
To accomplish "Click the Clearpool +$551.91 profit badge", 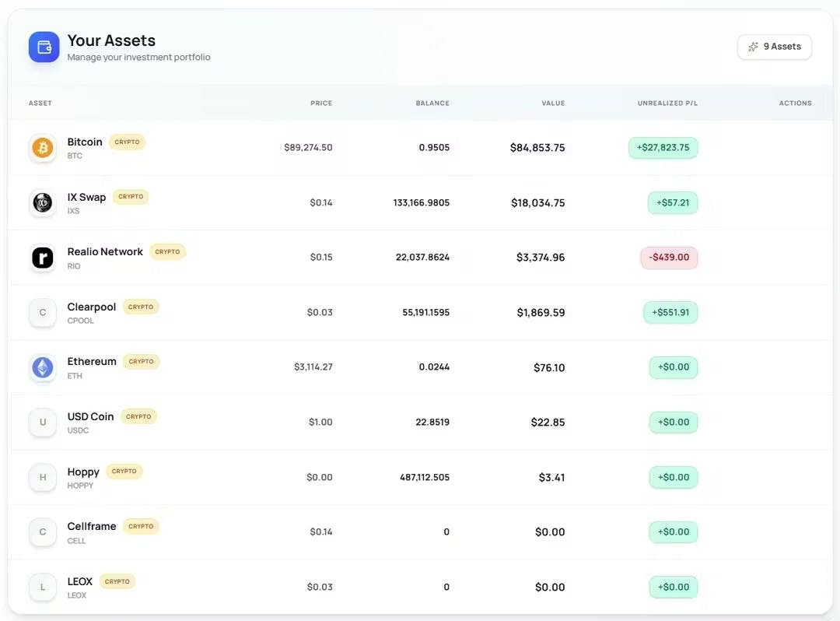I will pyautogui.click(x=670, y=312).
